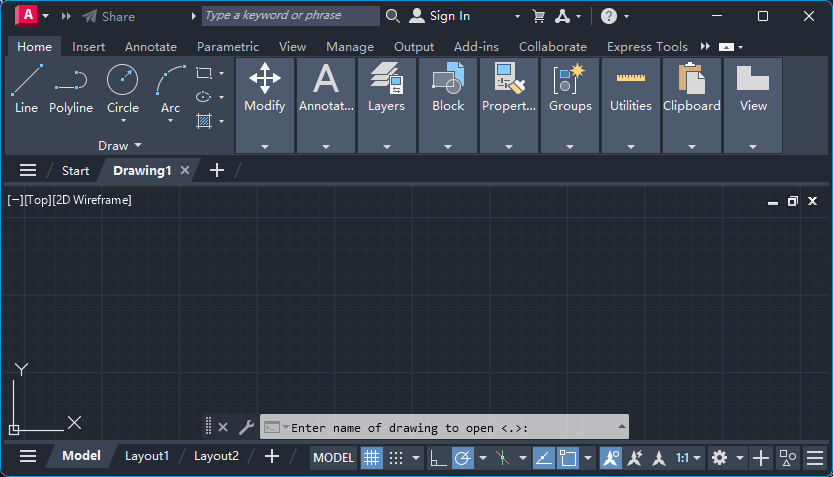Click the Hatch tool icon
Screen dimensions: 833x477
pyautogui.click(x=204, y=121)
